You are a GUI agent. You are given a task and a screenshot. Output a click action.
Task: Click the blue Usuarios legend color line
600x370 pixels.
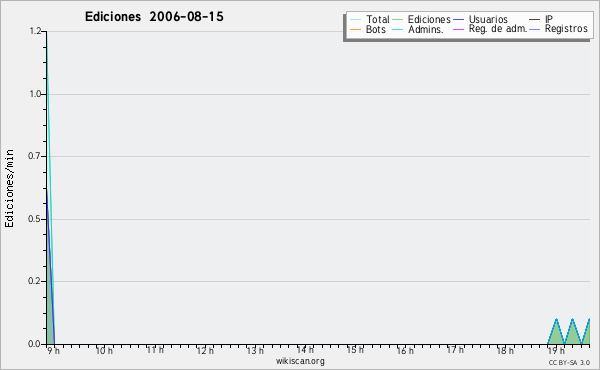pyautogui.click(x=458, y=20)
